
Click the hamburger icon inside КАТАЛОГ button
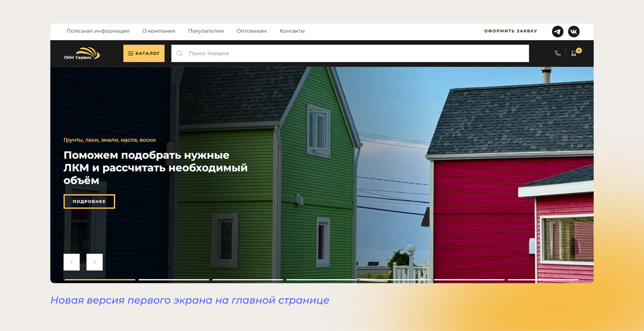tap(131, 53)
